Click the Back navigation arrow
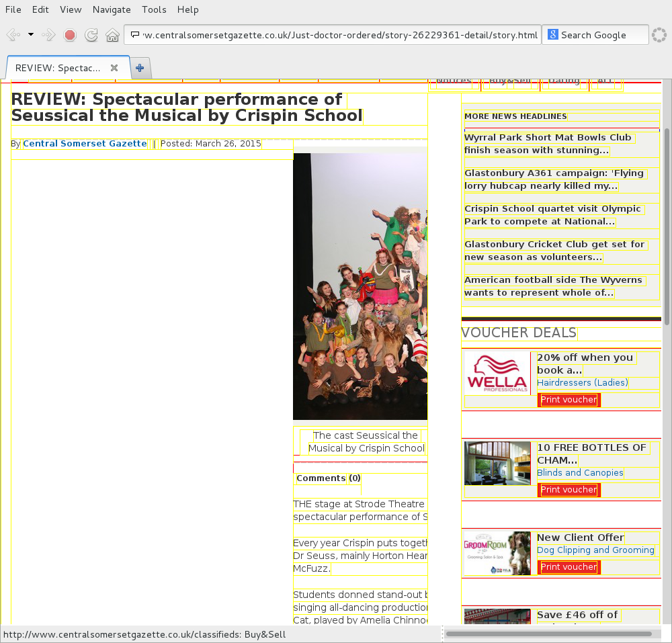Viewport: 672px width, 643px height. click(x=13, y=35)
